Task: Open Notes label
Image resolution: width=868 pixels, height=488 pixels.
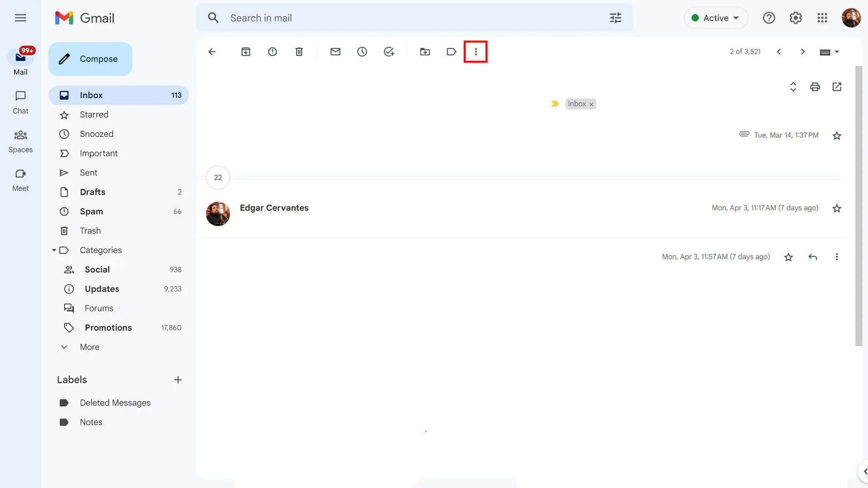Action: (118, 422)
